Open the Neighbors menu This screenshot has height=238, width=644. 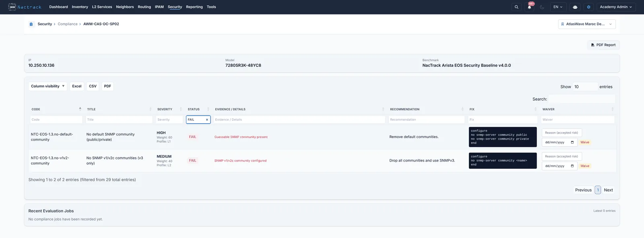(125, 7)
